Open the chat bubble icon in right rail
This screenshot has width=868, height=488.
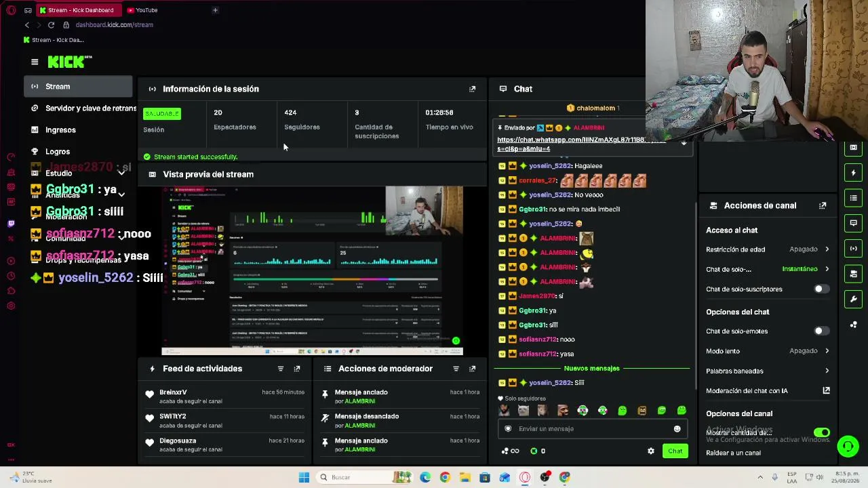854,223
